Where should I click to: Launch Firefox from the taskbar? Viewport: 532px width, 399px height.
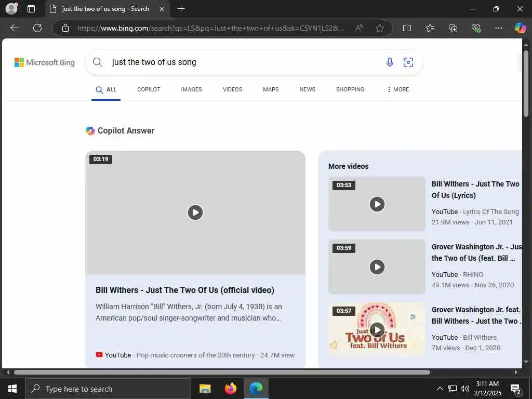[230, 389]
